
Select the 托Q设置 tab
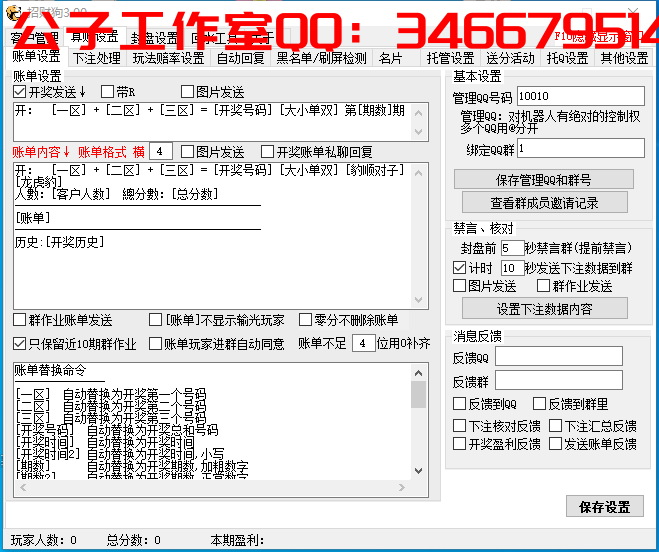click(567, 58)
